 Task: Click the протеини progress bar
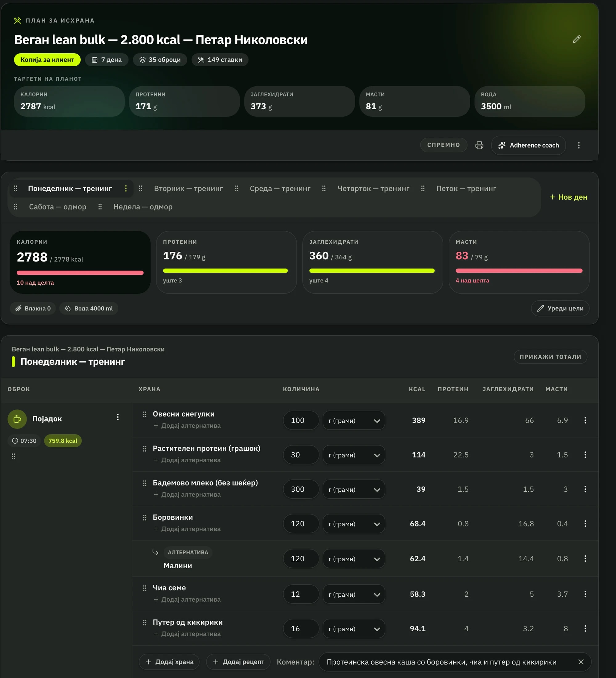225,271
